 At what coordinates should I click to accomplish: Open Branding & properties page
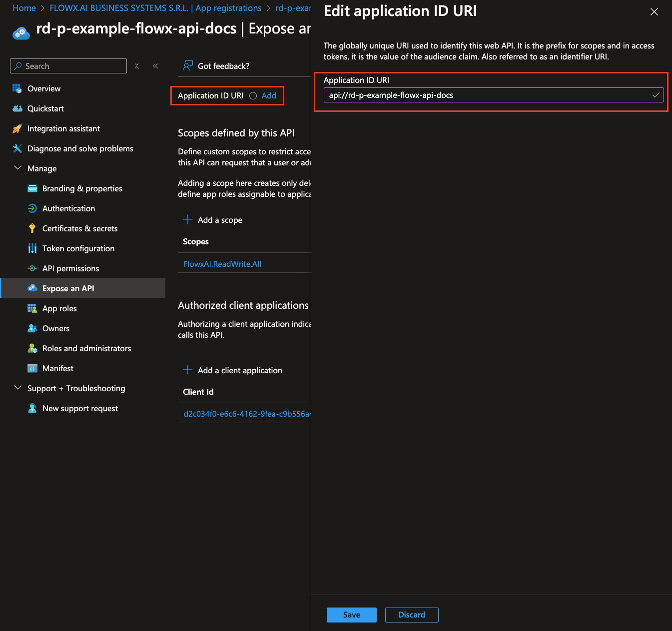coord(83,188)
